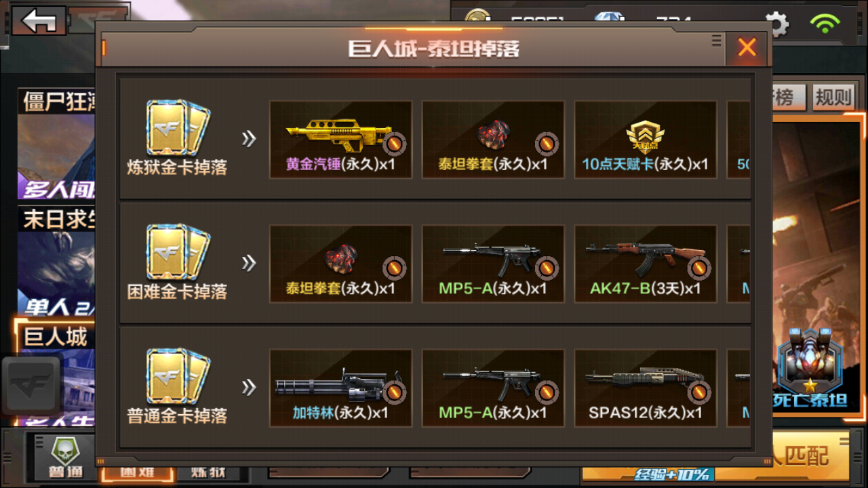868x488 pixels.
Task: Select the SPAS12 shotgun item
Action: point(646,388)
